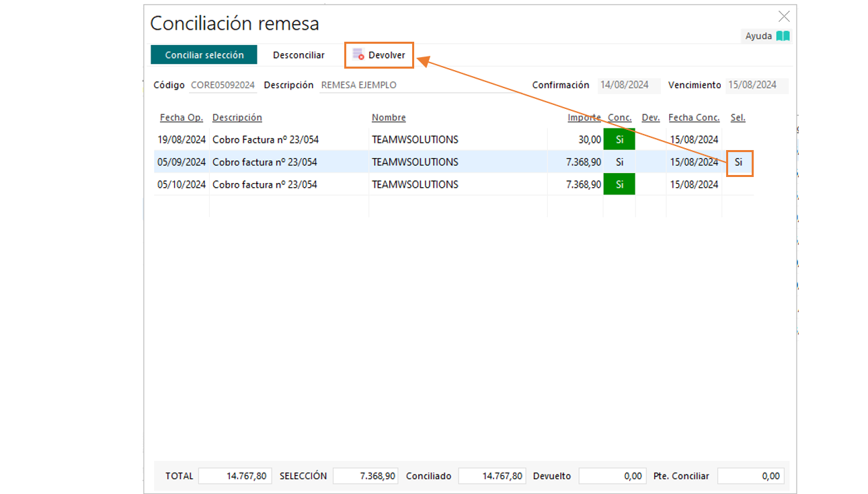Image resolution: width=868 pixels, height=494 pixels.
Task: Select the Descripción field REMESA EJEMPLO
Action: 419,85
